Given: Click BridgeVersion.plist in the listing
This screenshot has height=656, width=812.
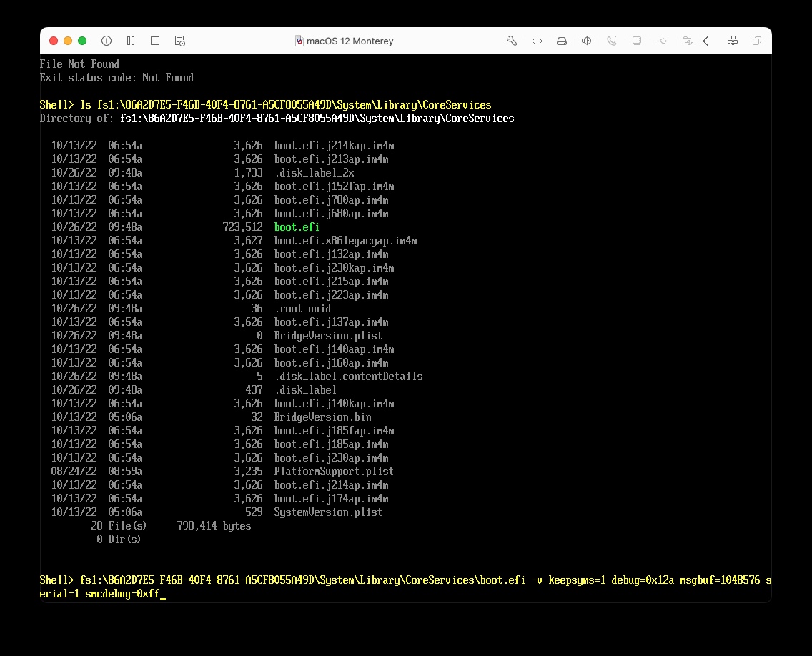Looking at the screenshot, I should pyautogui.click(x=328, y=336).
